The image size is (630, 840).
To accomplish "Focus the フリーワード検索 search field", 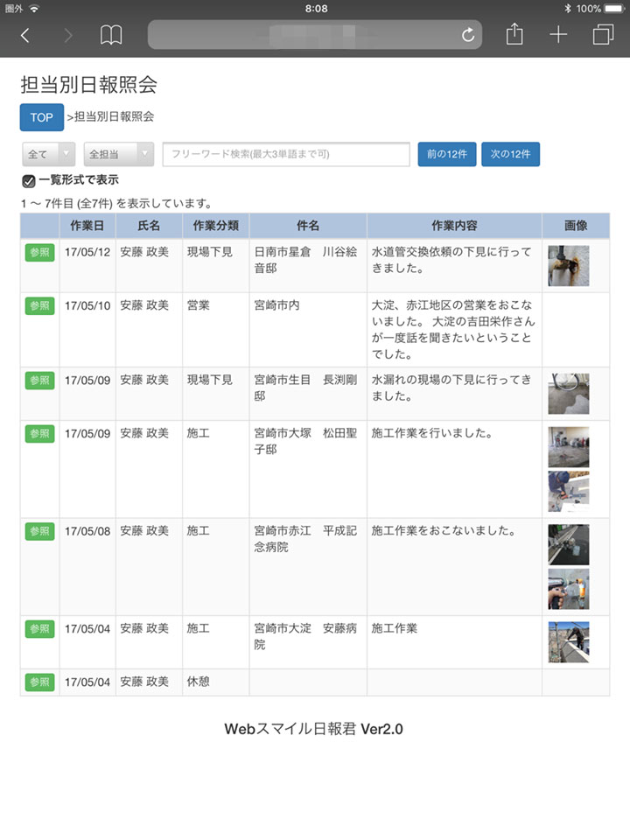I will tap(286, 154).
